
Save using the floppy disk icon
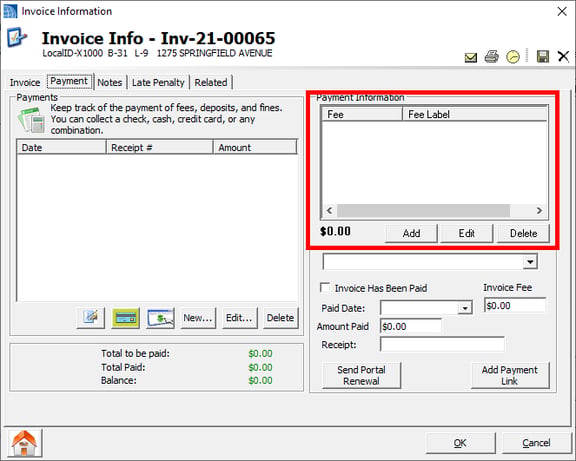click(x=543, y=57)
